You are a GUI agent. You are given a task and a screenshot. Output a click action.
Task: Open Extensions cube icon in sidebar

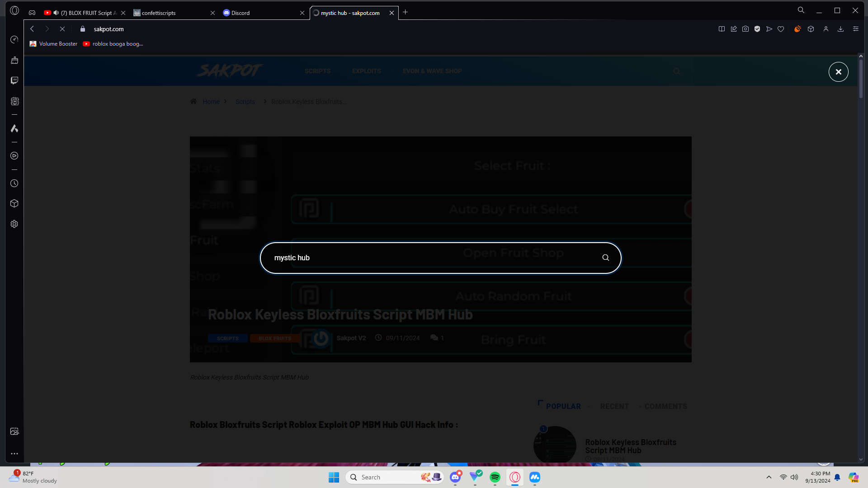(x=14, y=203)
